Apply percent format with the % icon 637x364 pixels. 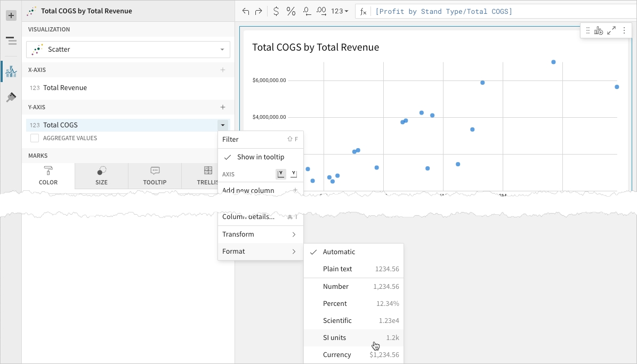point(291,11)
